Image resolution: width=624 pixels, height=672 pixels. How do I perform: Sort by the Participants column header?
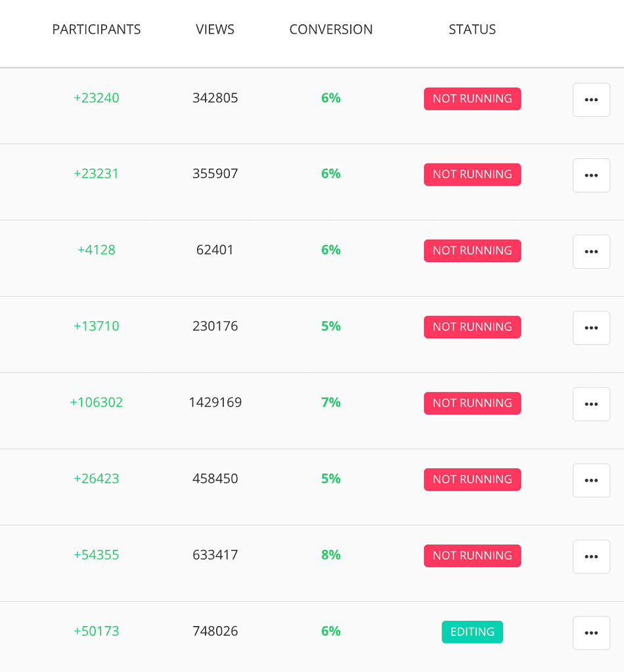tap(97, 30)
